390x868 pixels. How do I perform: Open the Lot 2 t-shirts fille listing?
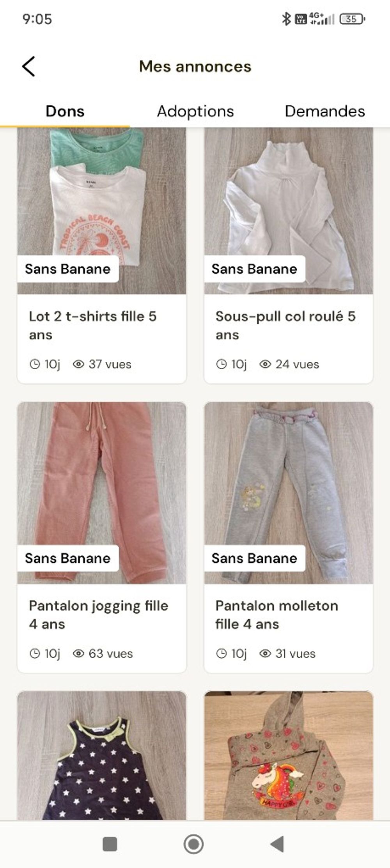pos(93,325)
